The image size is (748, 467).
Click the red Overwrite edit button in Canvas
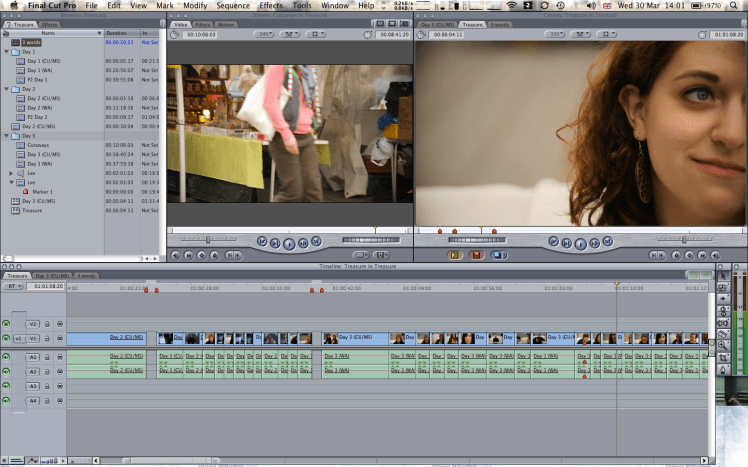476,255
